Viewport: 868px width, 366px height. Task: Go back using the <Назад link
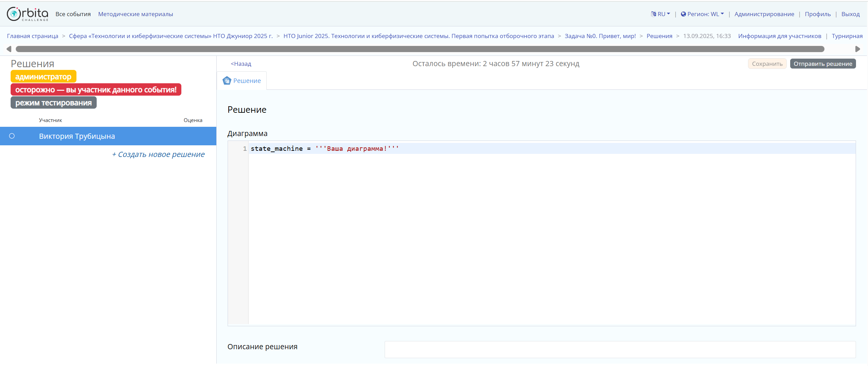[x=241, y=64]
